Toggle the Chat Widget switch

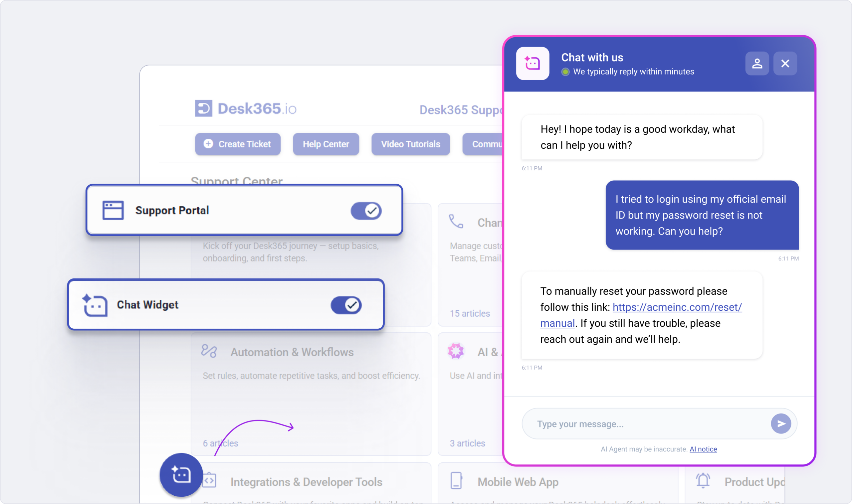click(346, 305)
